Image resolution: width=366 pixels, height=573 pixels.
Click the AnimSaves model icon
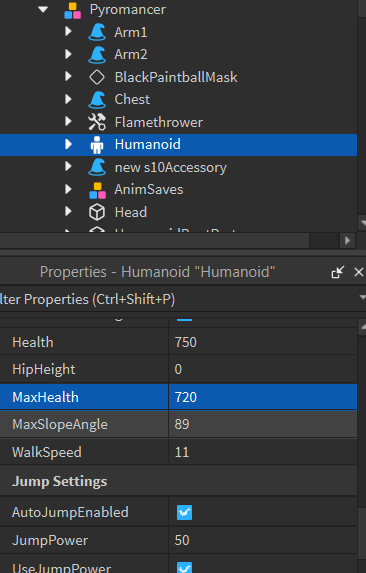click(98, 190)
